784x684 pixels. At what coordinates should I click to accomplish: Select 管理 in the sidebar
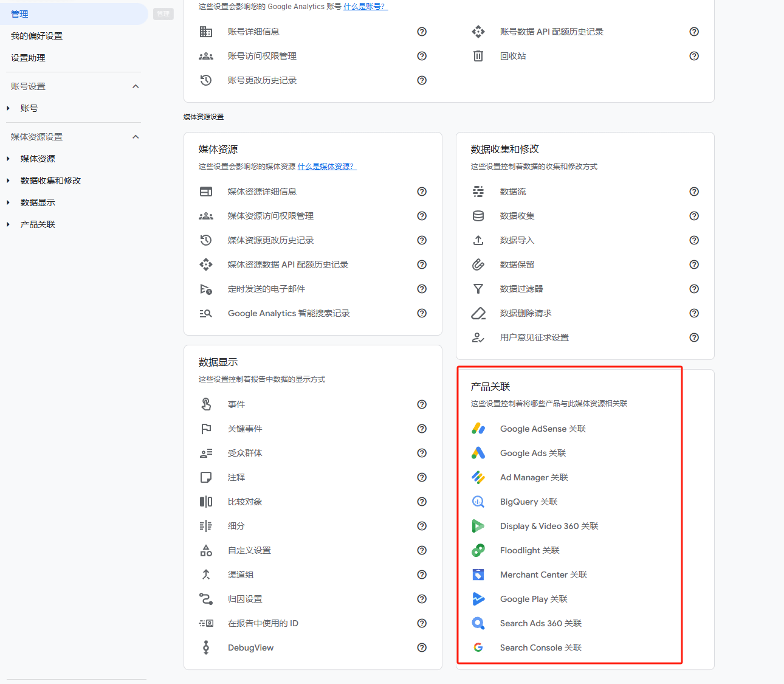pos(74,14)
